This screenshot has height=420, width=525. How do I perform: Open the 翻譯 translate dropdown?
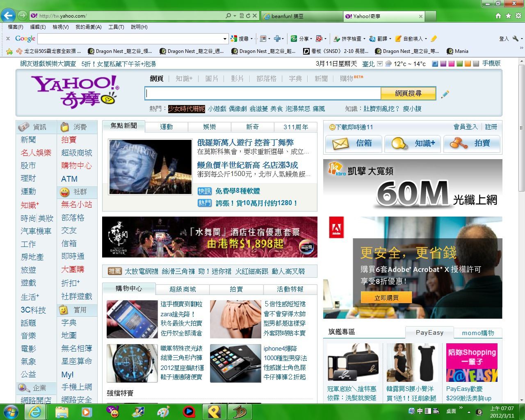coord(390,39)
